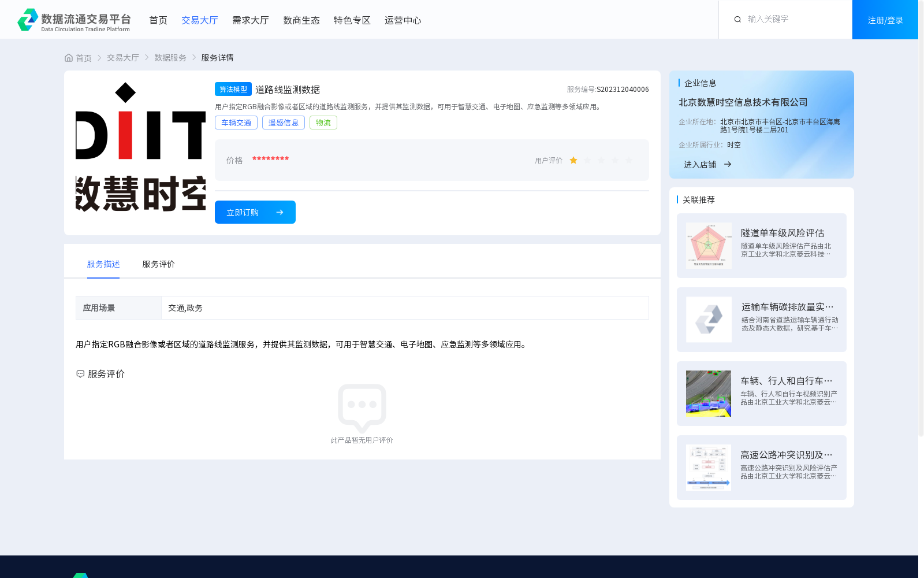Click the masked price asterisks

(x=270, y=160)
